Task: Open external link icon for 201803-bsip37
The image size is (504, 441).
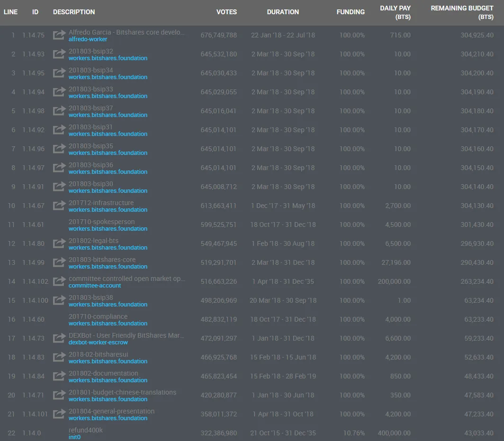Action: [x=59, y=110]
